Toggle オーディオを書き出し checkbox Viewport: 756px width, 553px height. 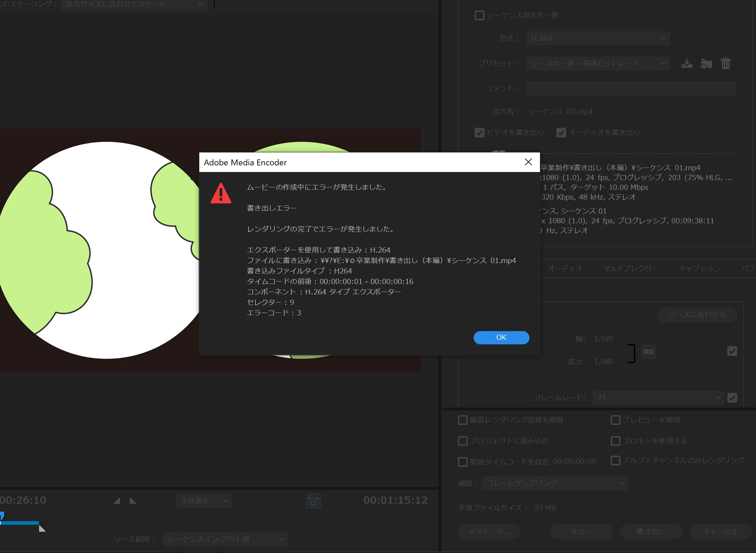click(x=561, y=133)
